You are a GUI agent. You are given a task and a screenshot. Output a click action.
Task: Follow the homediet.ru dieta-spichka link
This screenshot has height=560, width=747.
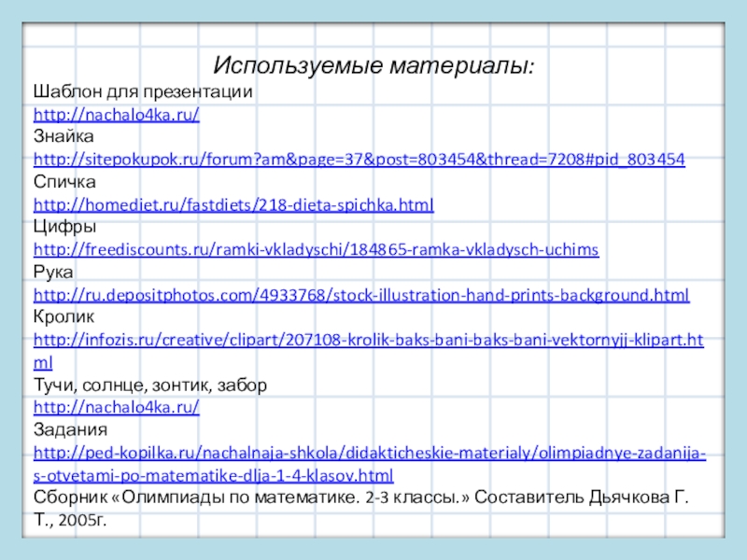(233, 204)
